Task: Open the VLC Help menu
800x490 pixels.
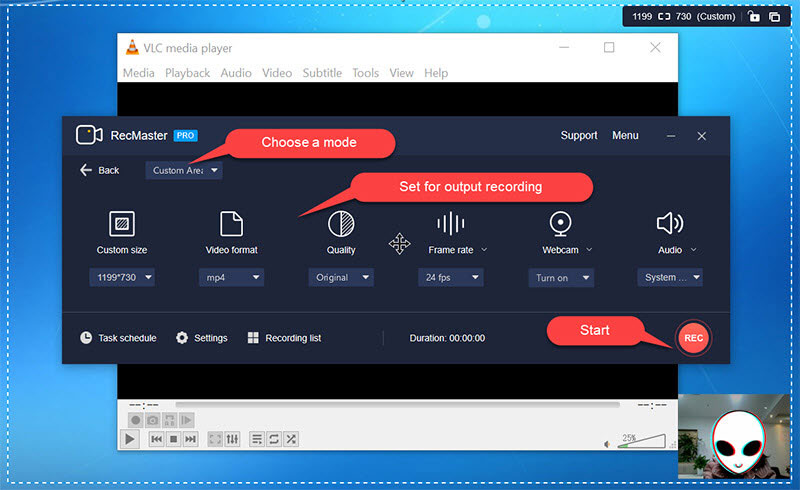Action: pos(436,73)
